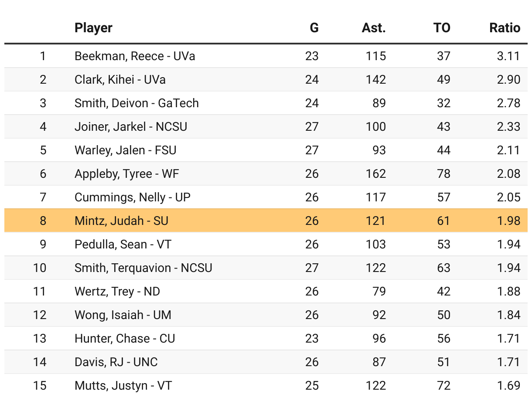Choose Hunter, Chase - CU player
Screen dimensions: 532x401
click(125, 339)
